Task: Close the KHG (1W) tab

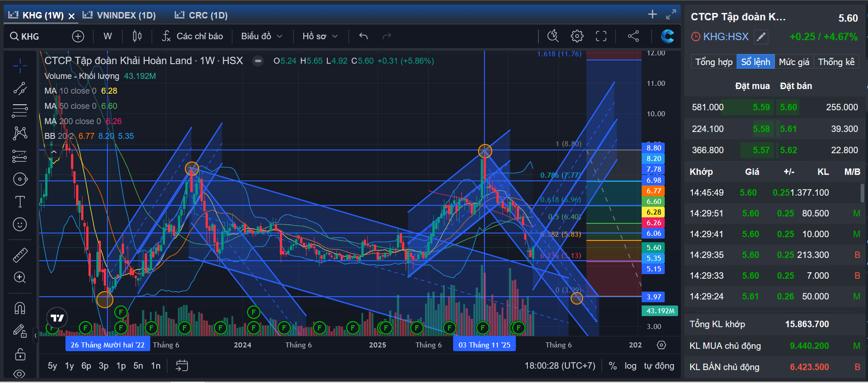Action: tap(71, 16)
